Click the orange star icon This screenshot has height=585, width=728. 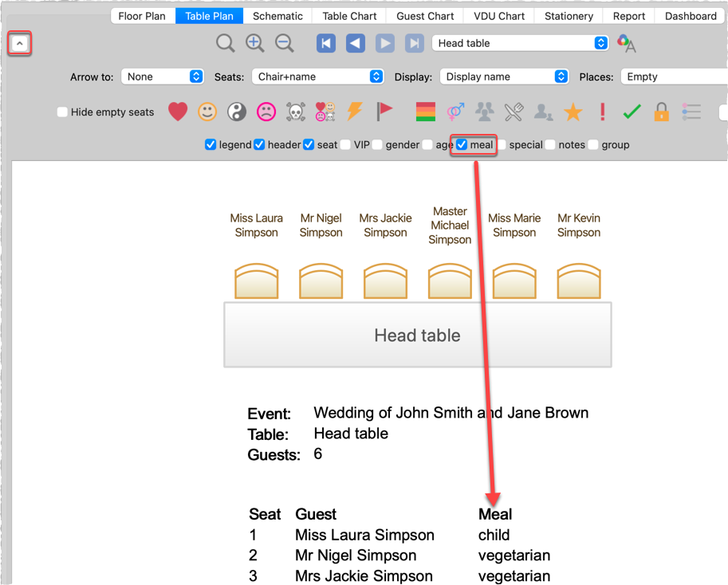(573, 112)
